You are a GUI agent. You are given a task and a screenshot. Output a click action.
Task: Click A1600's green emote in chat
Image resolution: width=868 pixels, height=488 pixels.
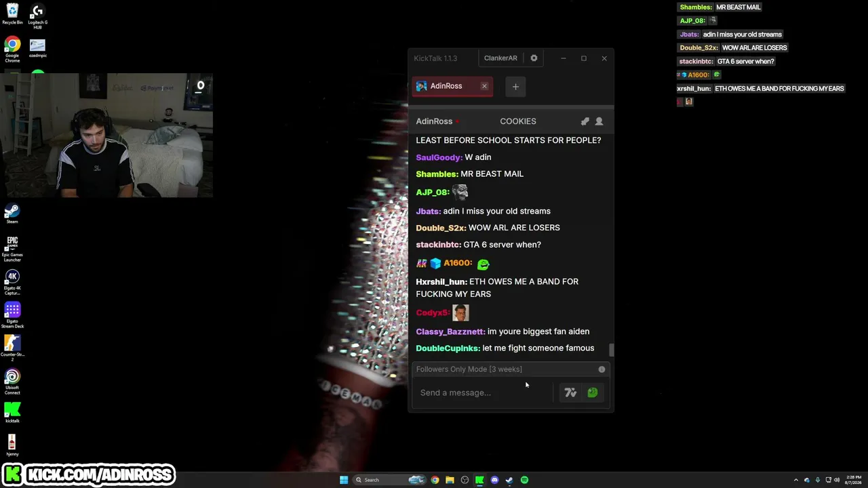483,264
